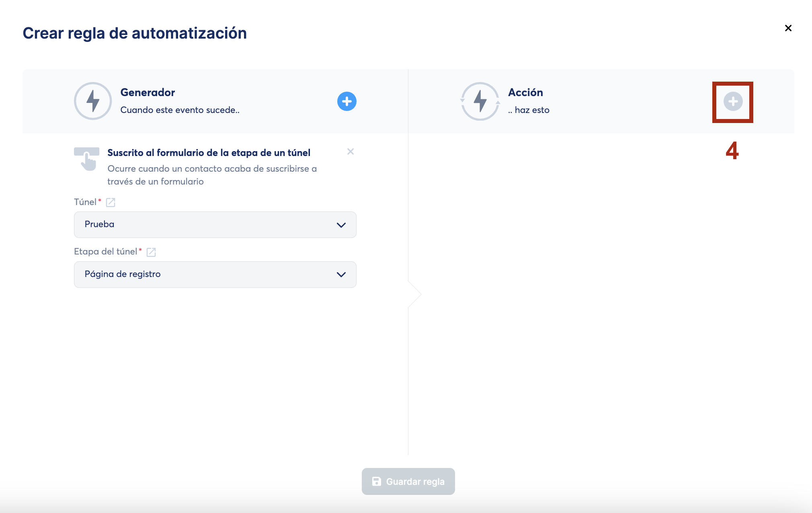Select the Acción section heading
Viewport: 812px width, 513px height.
(x=525, y=92)
